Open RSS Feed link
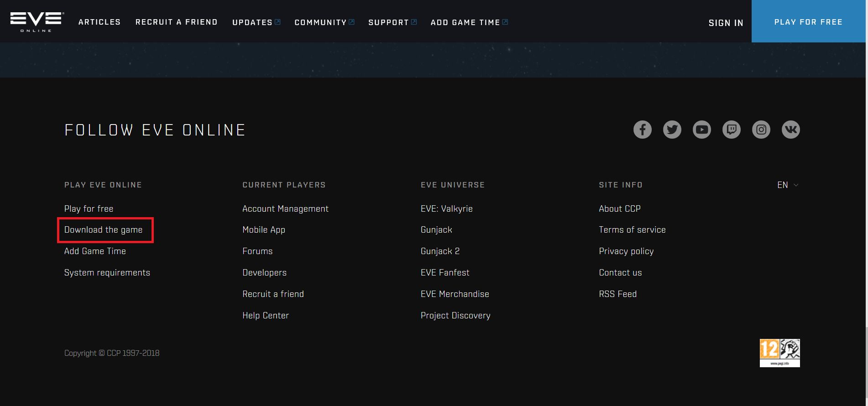The height and width of the screenshot is (406, 868). click(617, 294)
